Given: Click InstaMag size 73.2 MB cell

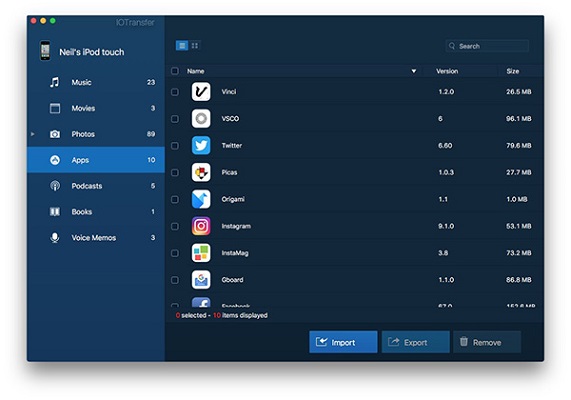Looking at the screenshot, I should [519, 253].
